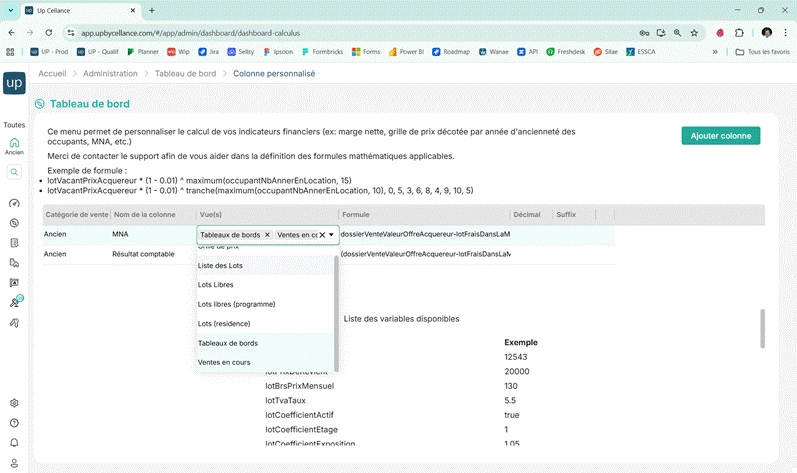This screenshot has height=473, width=797.
Task: Open bookmarks apps grid icon
Action: pyautogui.click(x=10, y=52)
